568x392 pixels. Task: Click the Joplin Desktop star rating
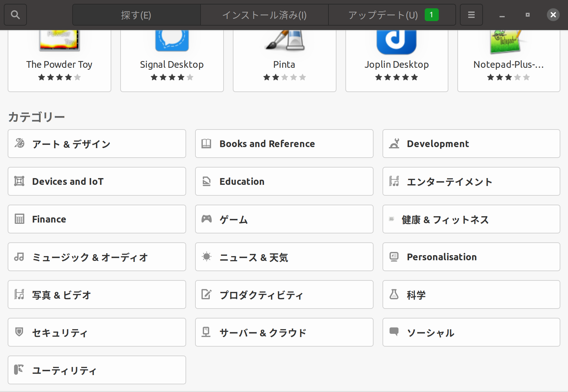397,77
